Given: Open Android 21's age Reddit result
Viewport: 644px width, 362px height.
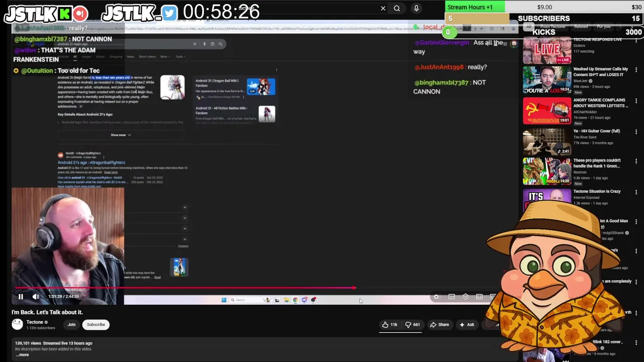Looking at the screenshot, I should pos(91,162).
